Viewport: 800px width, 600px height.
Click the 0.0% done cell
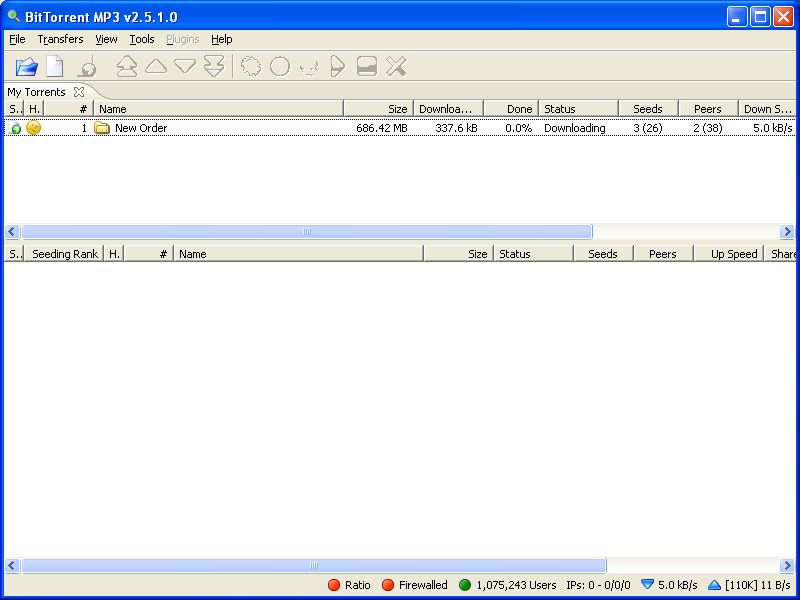click(518, 128)
